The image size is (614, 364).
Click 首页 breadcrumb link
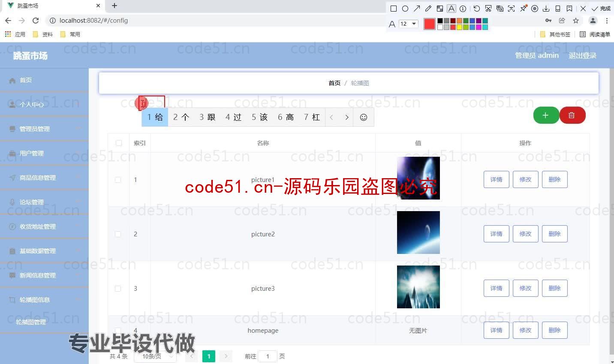[x=334, y=83]
